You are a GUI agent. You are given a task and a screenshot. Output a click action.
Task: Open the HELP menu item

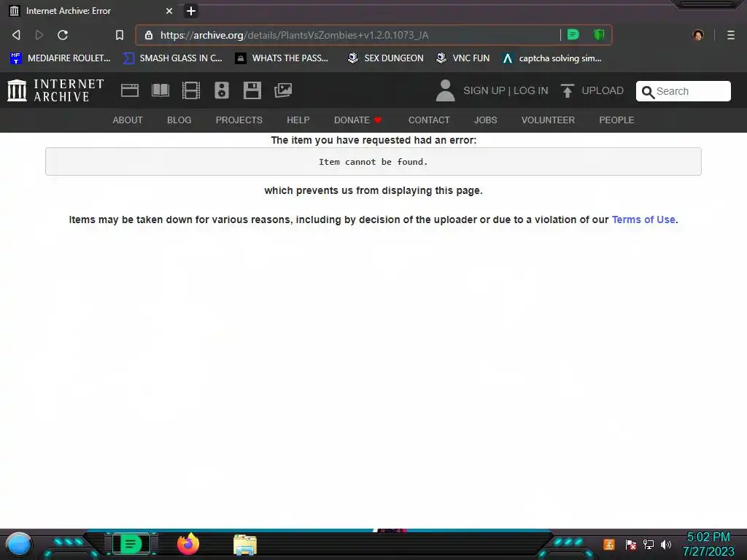pyautogui.click(x=298, y=120)
